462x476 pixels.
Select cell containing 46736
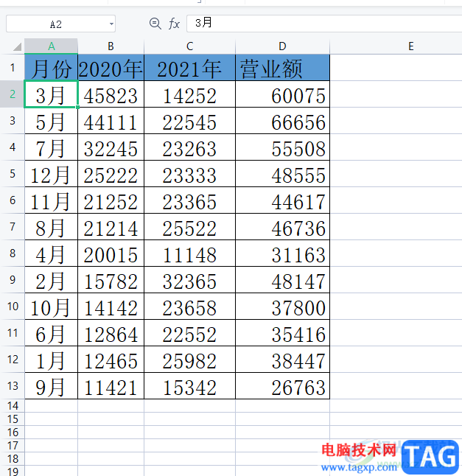(x=282, y=227)
